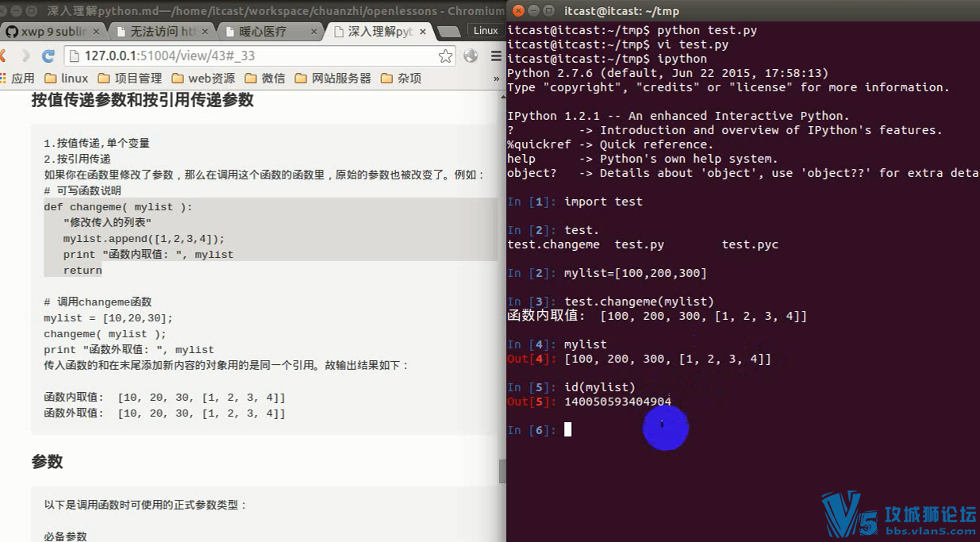980x542 pixels.
Task: Click the comment # 调用changeme函数
Action: pos(98,302)
